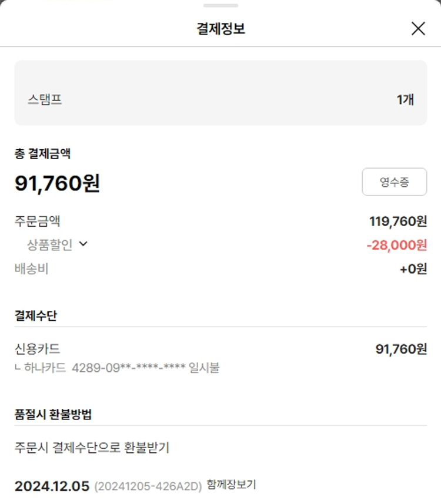Click the 총 결제금액 heading
Screen dimensions: 441x504
pos(42,154)
